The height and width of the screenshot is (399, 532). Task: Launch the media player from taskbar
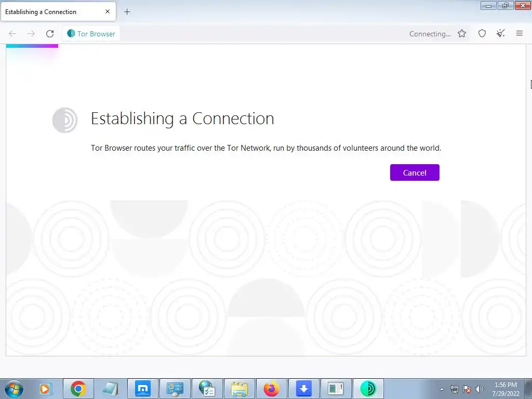[x=45, y=389]
